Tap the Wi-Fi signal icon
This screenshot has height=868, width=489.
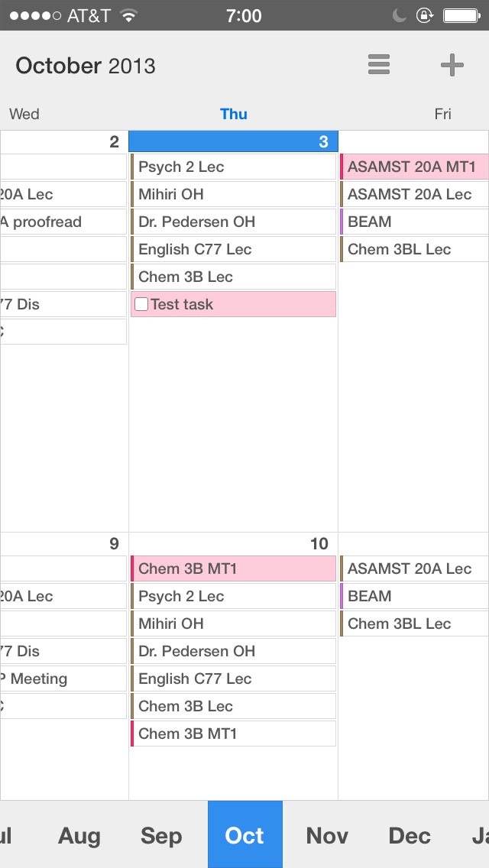[x=128, y=15]
